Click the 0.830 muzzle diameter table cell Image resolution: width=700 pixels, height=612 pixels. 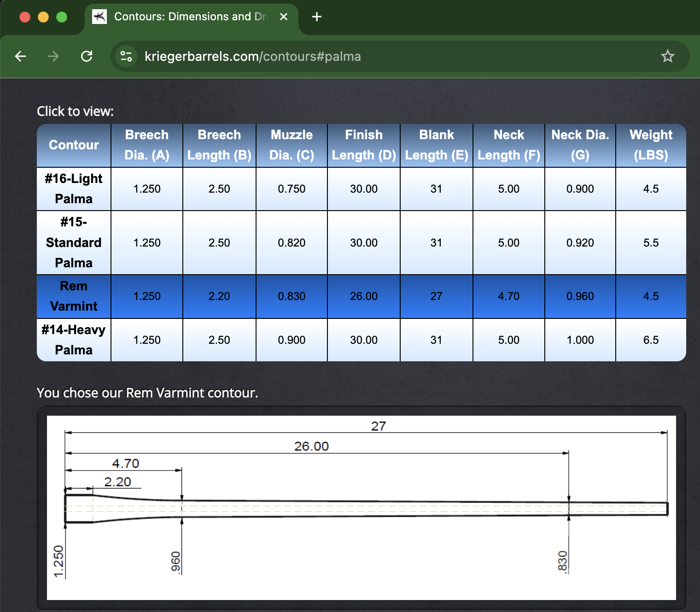tap(292, 296)
